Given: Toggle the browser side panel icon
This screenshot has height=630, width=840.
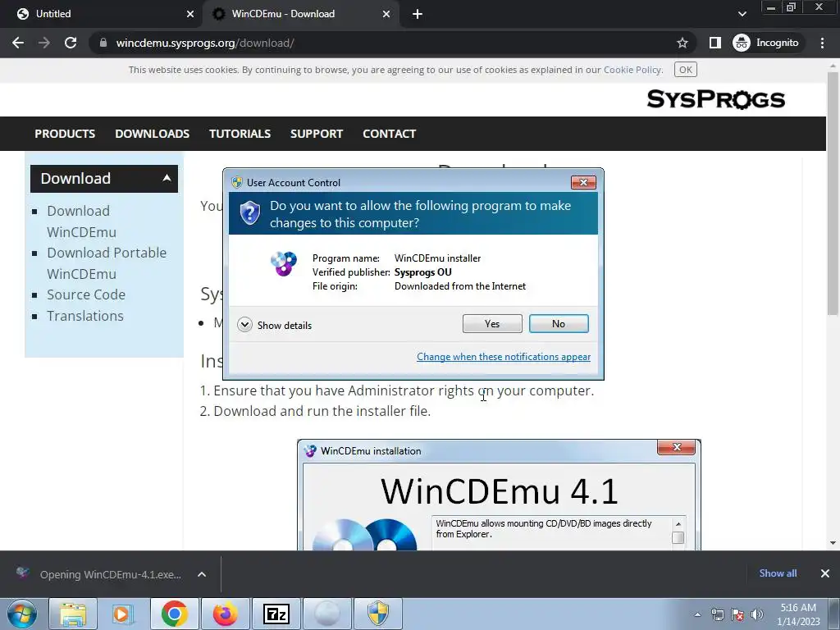Looking at the screenshot, I should click(714, 43).
